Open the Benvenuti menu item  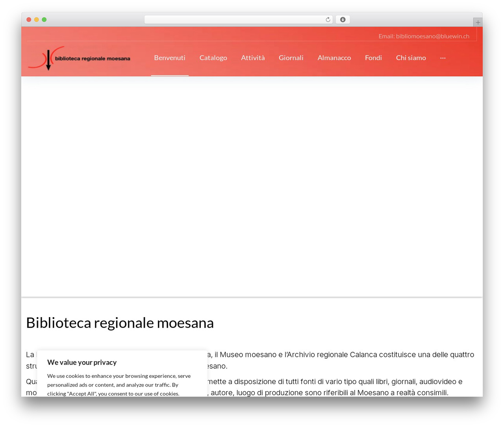170,58
